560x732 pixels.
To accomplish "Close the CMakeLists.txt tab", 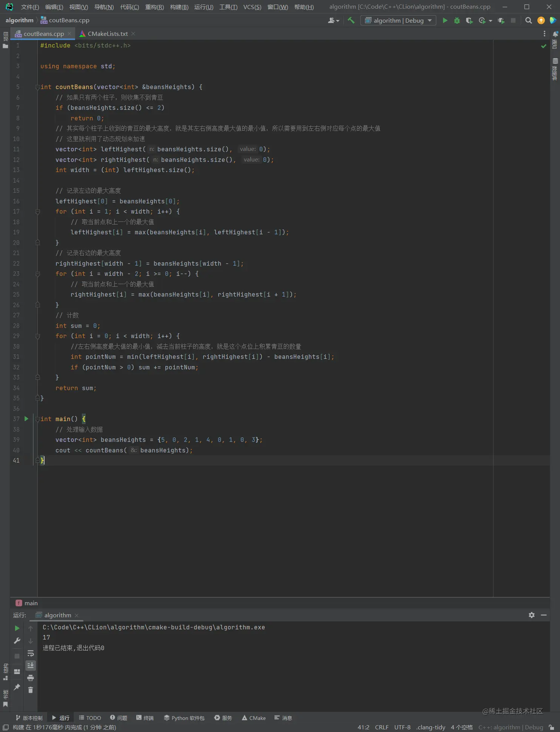I will point(133,34).
